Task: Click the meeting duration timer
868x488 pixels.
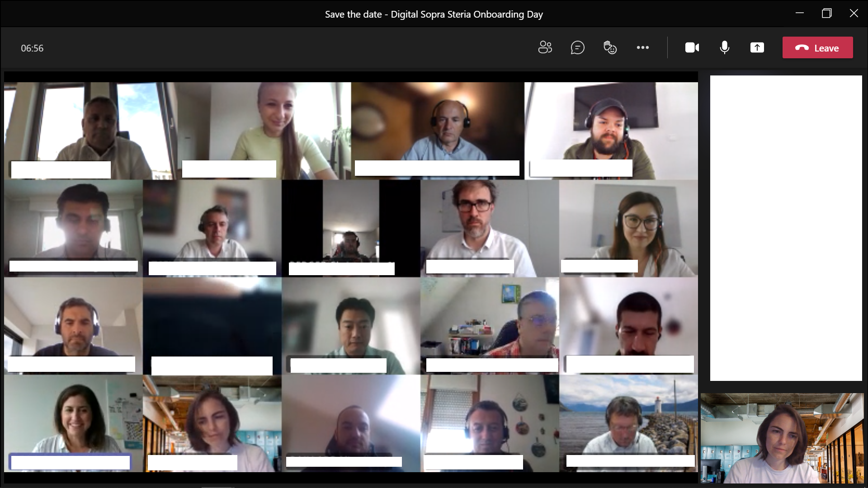Action: click(x=32, y=48)
